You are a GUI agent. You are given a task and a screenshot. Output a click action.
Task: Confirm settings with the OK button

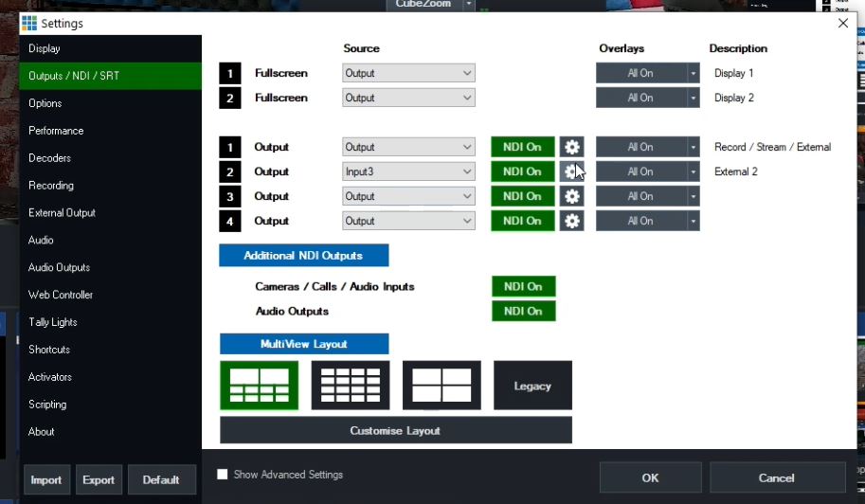click(x=650, y=477)
